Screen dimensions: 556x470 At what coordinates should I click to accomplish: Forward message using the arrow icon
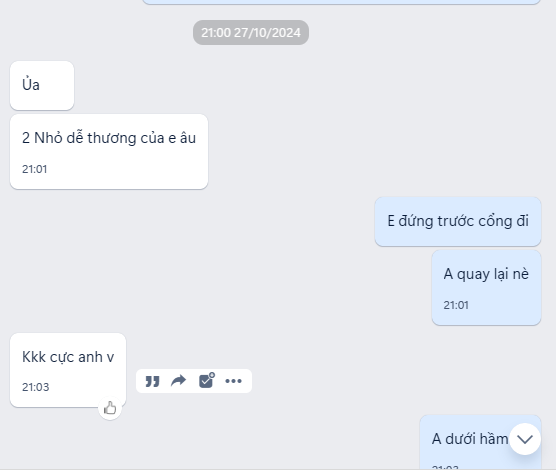[x=178, y=381]
